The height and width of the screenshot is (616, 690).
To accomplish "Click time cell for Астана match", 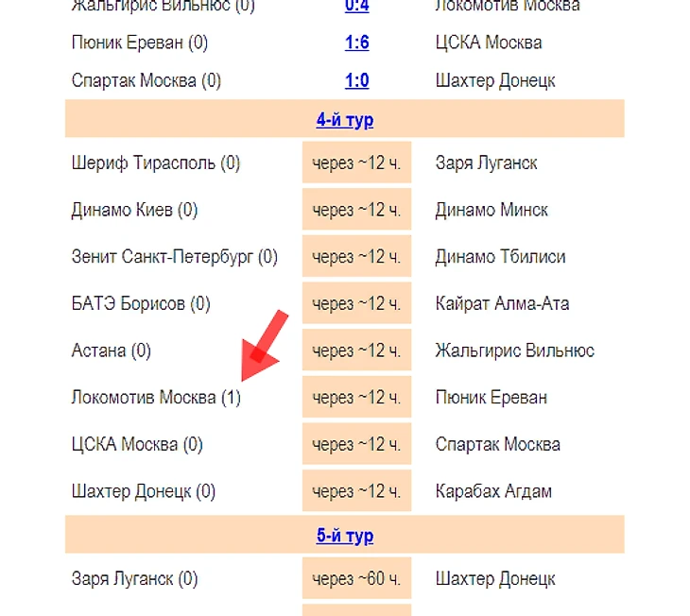I will [x=356, y=351].
